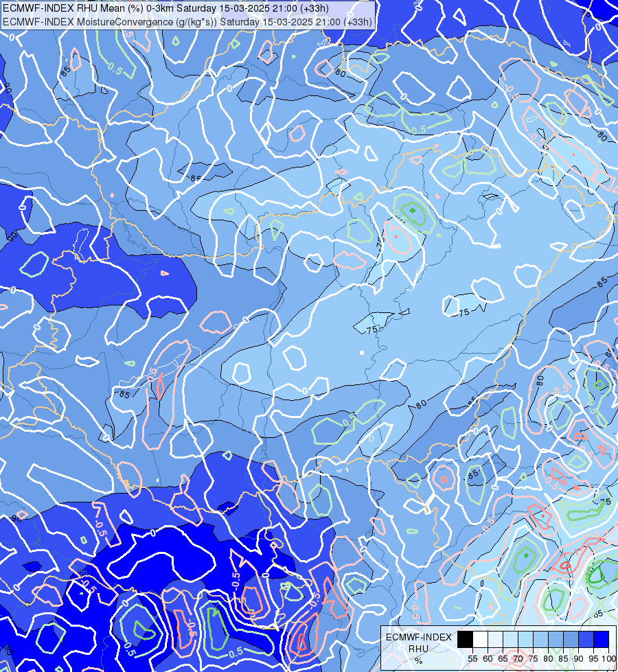
Task: Click the RHU label in the legend
Action: point(419,649)
